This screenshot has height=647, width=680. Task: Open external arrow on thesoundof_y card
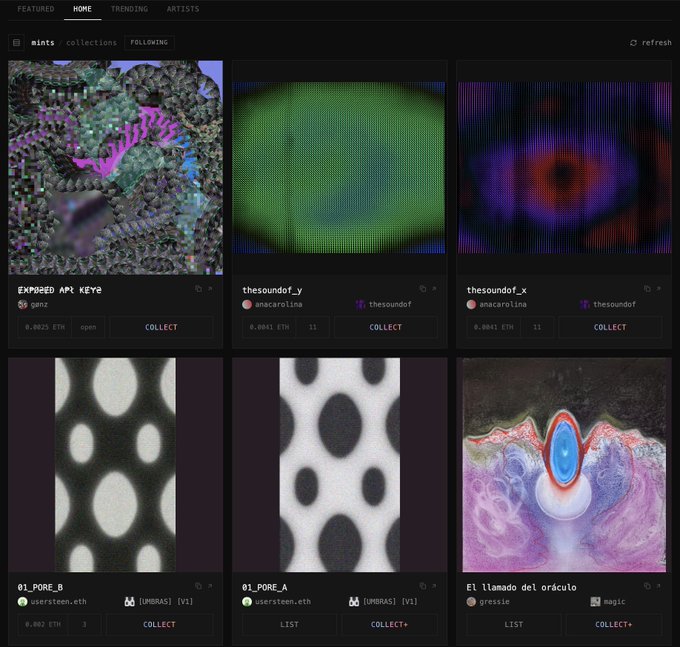[x=434, y=289]
